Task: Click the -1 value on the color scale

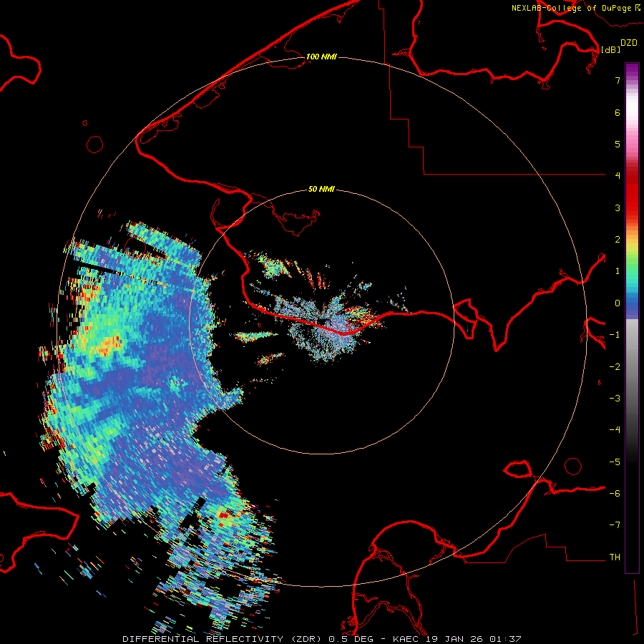Action: 615,335
